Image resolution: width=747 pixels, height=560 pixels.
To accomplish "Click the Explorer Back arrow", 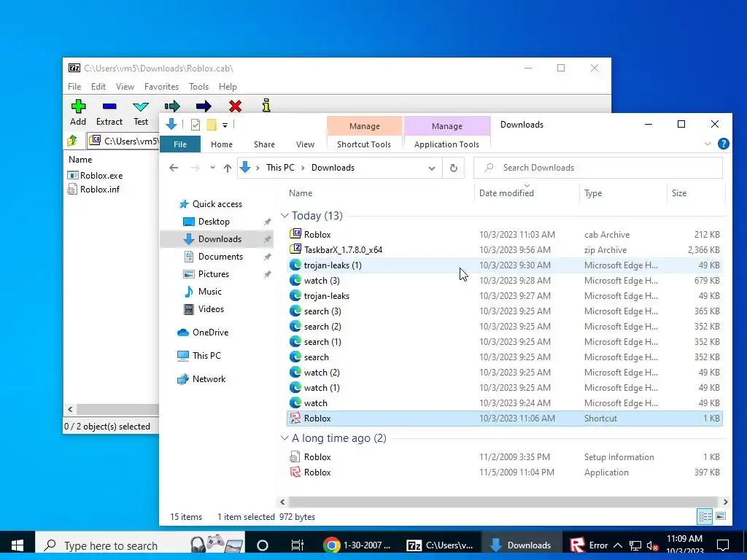I will click(x=174, y=168).
